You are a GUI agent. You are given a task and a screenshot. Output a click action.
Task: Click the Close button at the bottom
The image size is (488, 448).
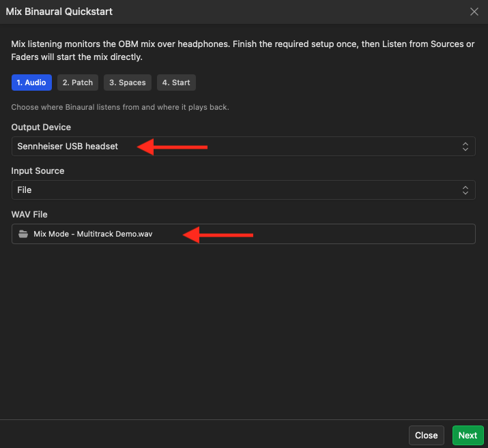[x=427, y=435]
